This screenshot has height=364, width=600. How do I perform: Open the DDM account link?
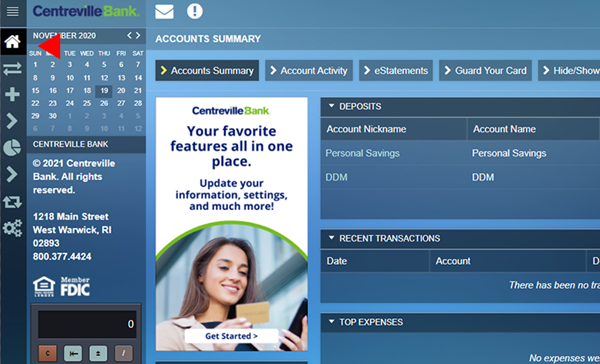pos(336,177)
